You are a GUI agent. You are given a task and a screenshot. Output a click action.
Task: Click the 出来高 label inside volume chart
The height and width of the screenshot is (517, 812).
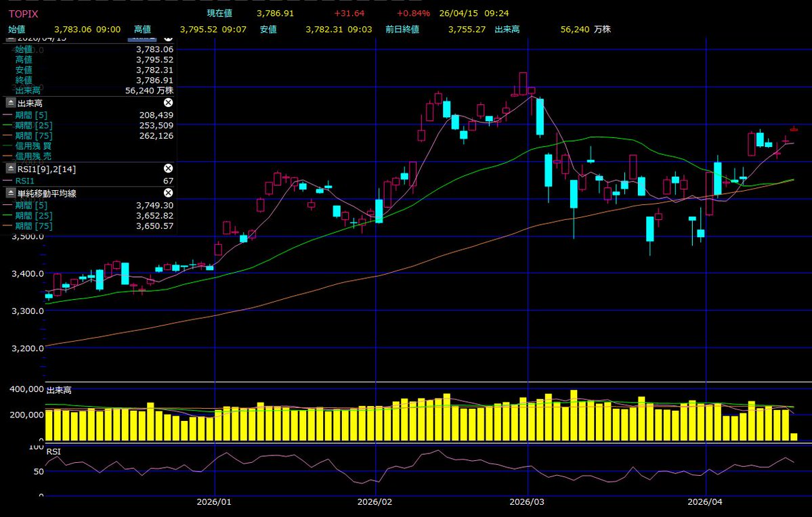(59, 390)
